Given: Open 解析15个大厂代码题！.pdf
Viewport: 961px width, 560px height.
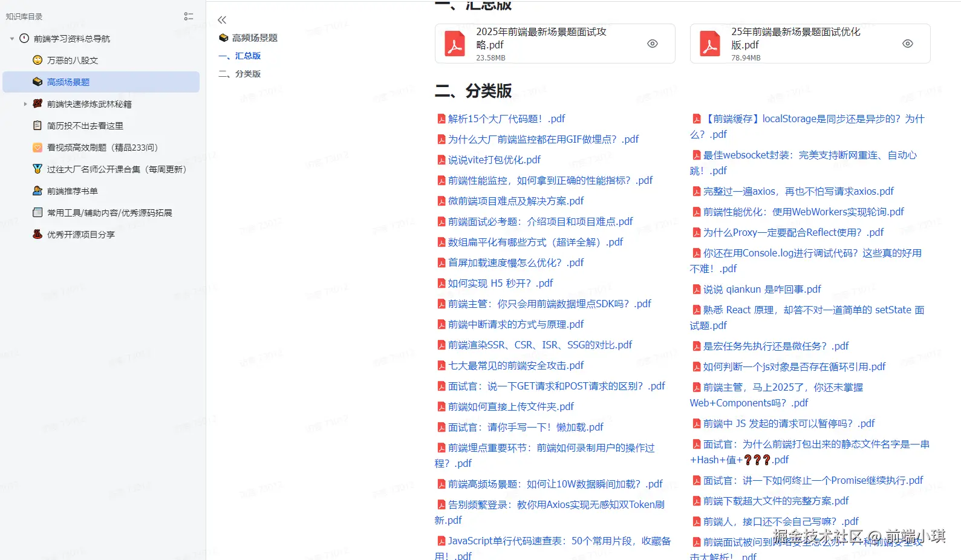Looking at the screenshot, I should 507,119.
